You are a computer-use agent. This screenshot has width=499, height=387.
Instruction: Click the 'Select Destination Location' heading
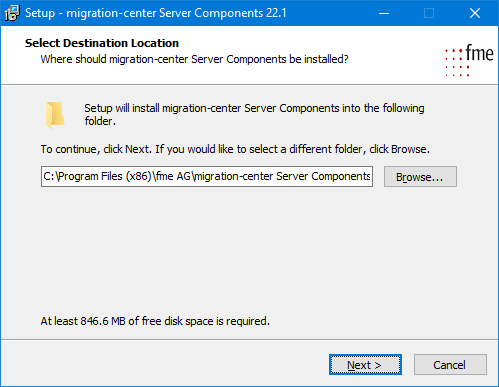tap(102, 43)
